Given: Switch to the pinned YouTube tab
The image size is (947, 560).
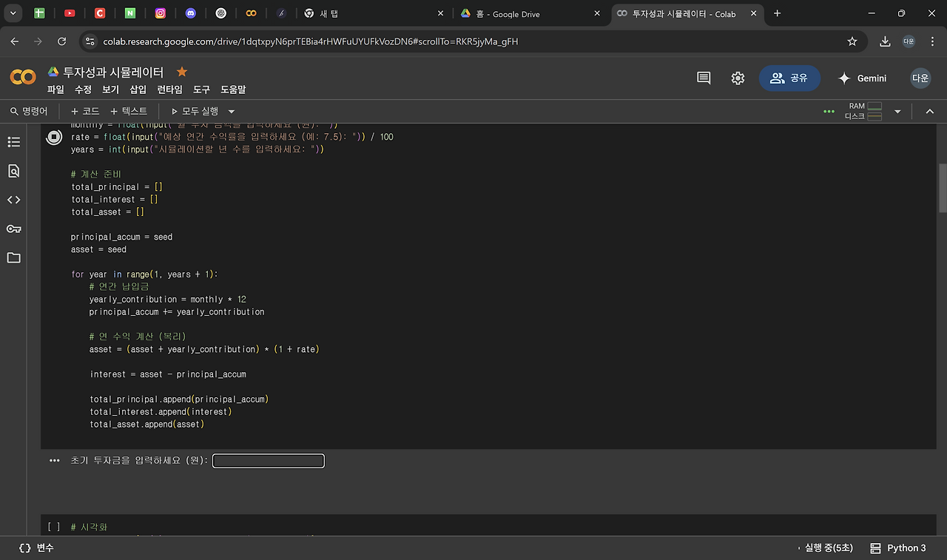Looking at the screenshot, I should (x=70, y=13).
